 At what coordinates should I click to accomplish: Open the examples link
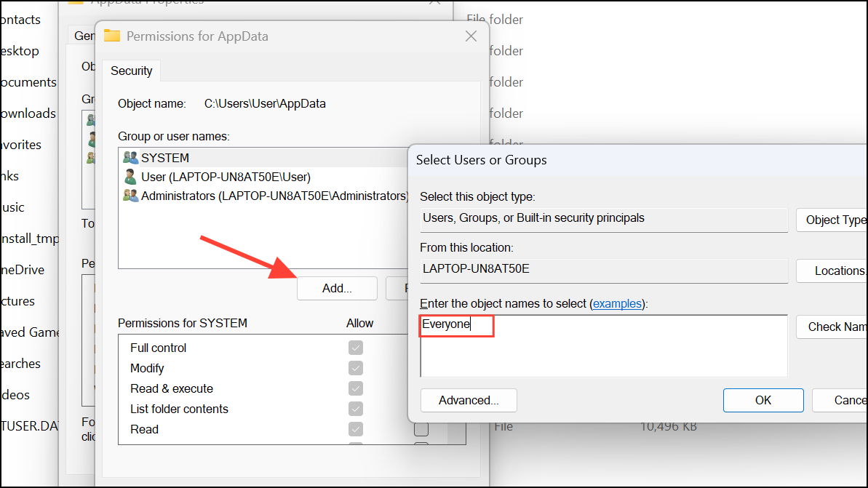coord(617,304)
